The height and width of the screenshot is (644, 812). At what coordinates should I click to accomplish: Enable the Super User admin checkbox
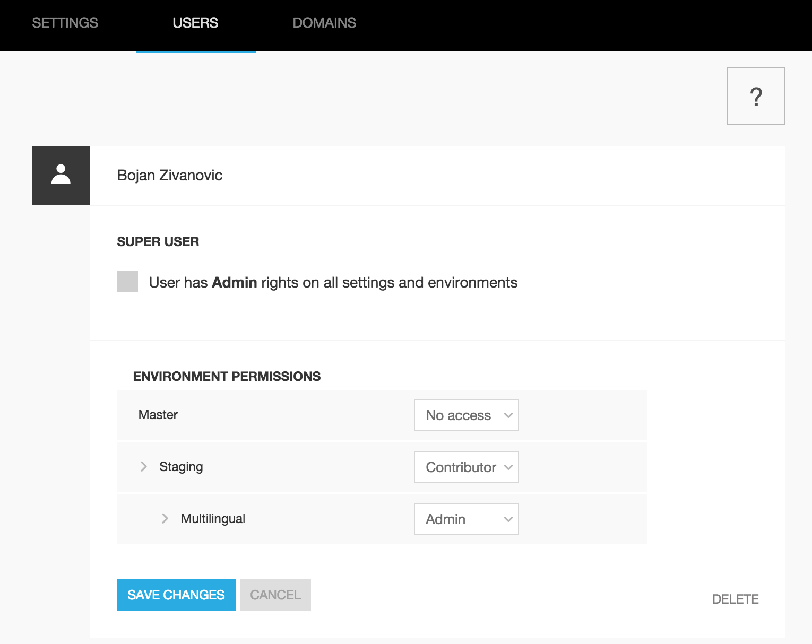pos(127,281)
